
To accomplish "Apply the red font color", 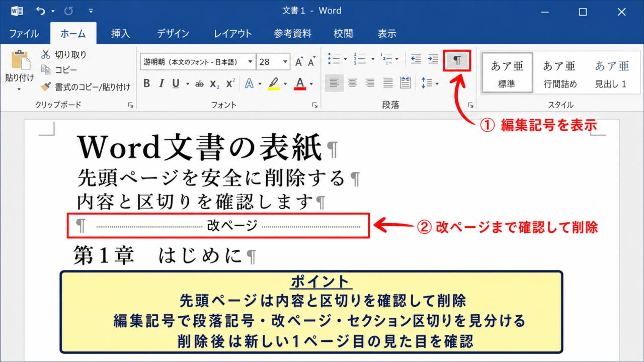I will coord(300,83).
